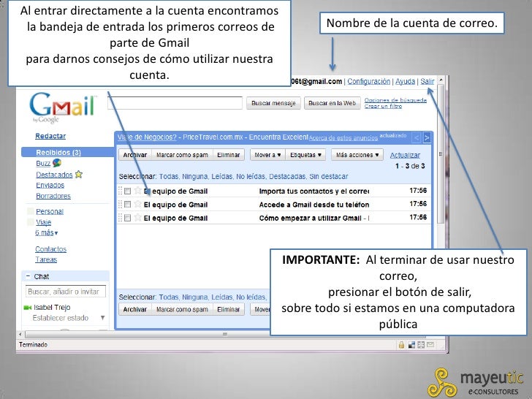Screen dimensions: 532x399
Task: Open Contactos link
Action: (51, 249)
